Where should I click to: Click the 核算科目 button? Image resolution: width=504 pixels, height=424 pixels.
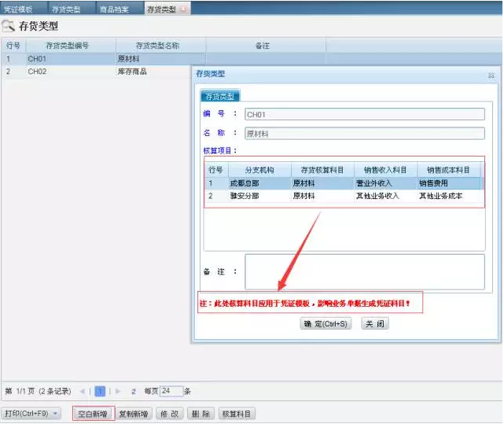[236, 413]
